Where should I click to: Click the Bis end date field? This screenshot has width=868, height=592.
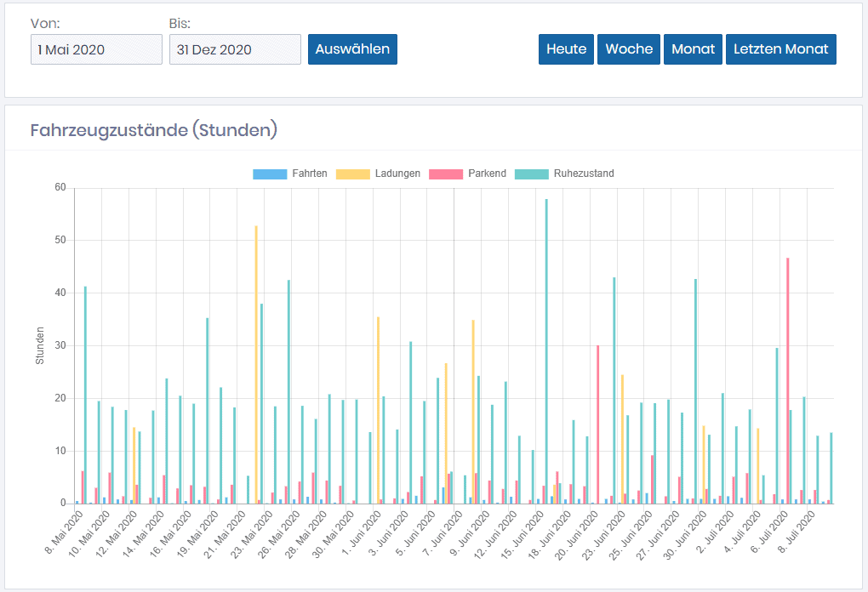pos(235,49)
